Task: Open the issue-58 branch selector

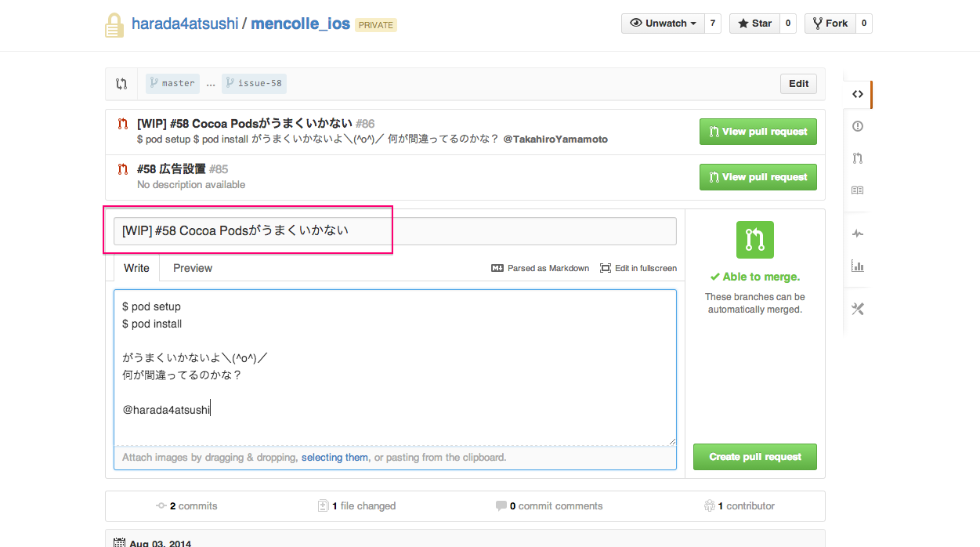Action: coord(254,82)
